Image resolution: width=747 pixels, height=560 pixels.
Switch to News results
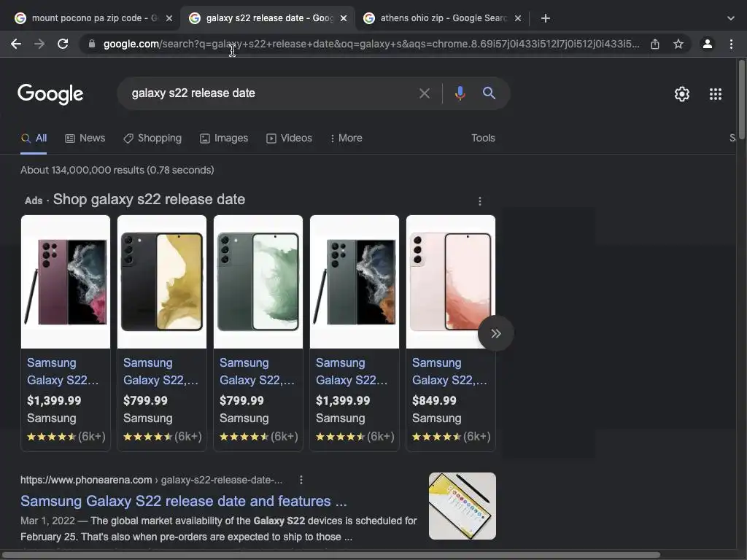85,138
